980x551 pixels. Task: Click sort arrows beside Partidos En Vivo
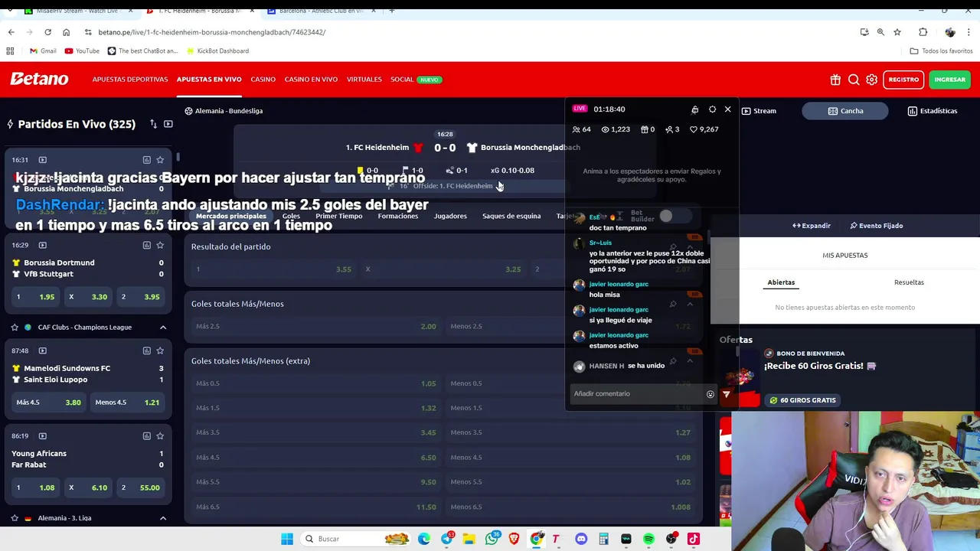coord(153,124)
